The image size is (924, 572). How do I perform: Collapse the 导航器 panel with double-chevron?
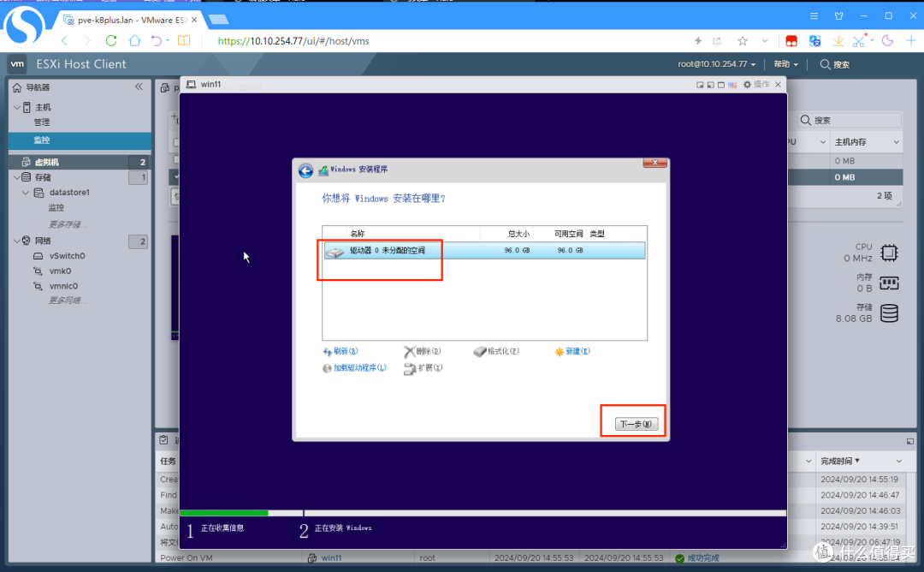click(139, 86)
